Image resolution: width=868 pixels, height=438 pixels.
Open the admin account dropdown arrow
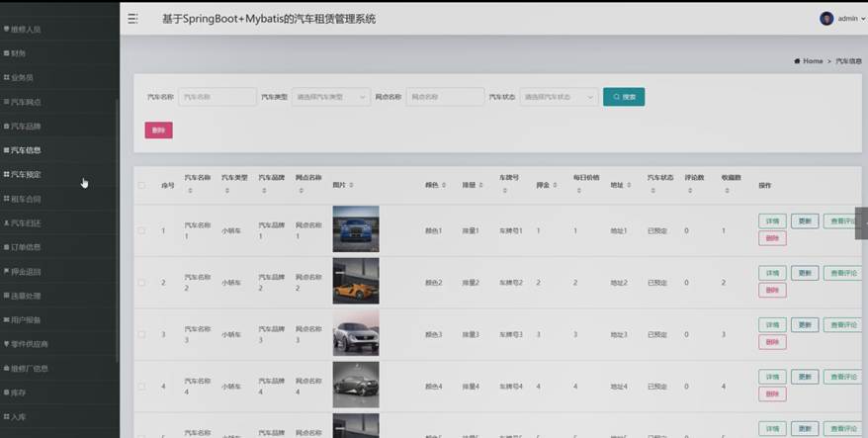click(x=863, y=19)
